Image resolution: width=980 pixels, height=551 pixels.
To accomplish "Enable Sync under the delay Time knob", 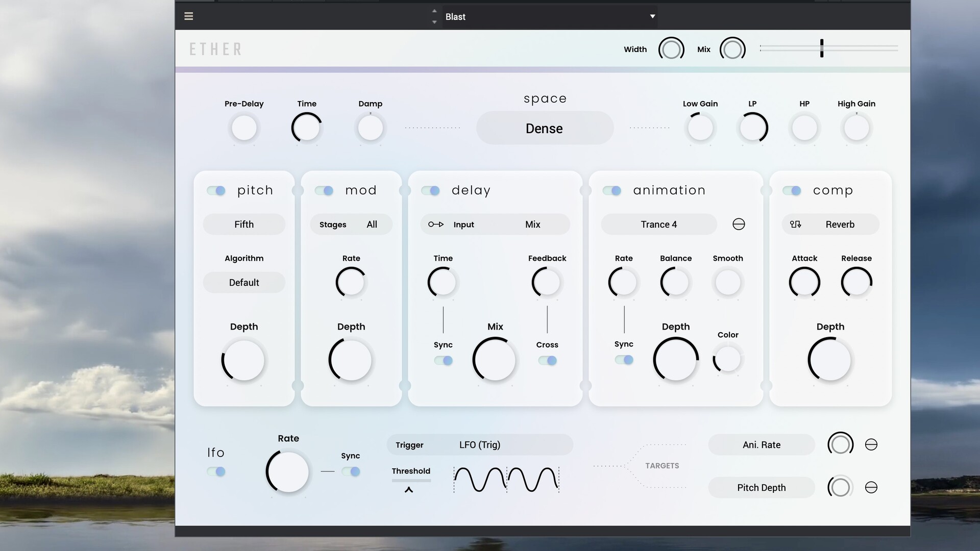I will click(x=443, y=361).
